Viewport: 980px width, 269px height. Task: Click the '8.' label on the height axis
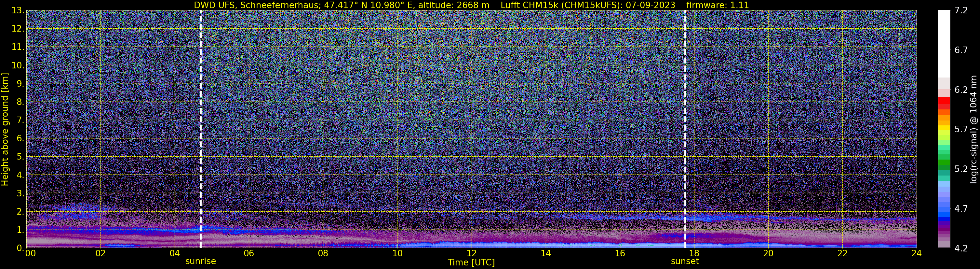click(x=20, y=102)
